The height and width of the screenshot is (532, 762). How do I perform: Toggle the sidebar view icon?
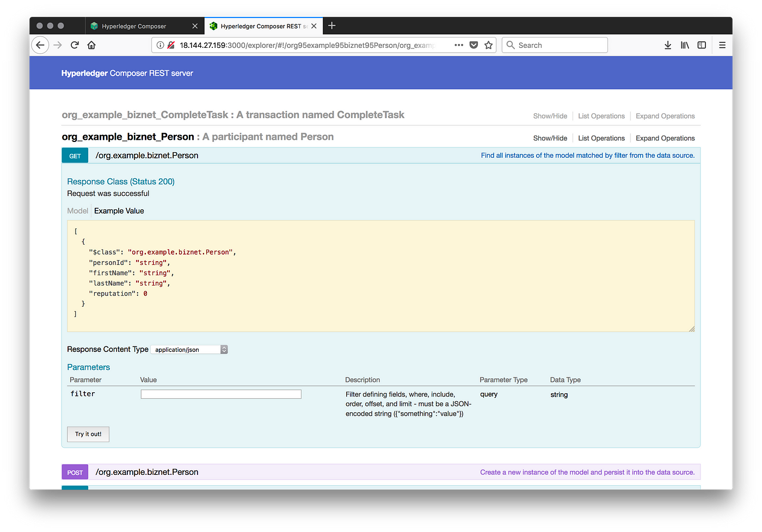(702, 45)
